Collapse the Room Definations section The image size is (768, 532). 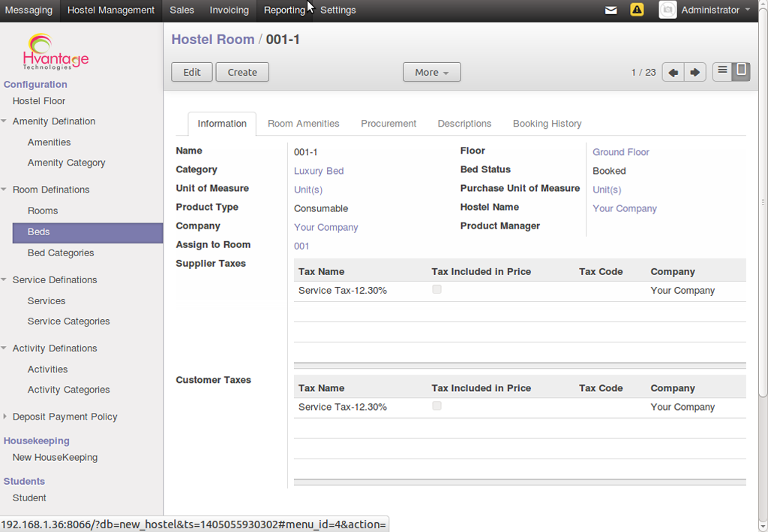point(4,190)
